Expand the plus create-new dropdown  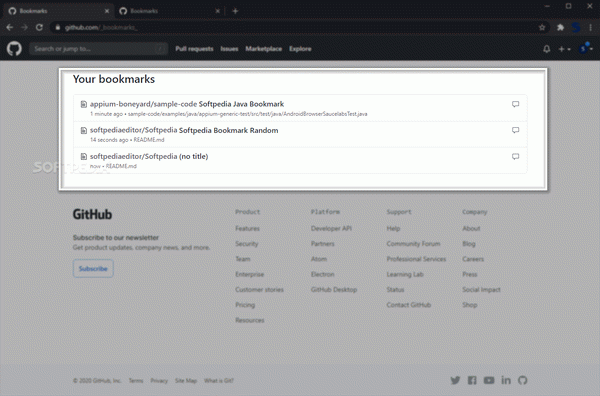[x=564, y=49]
